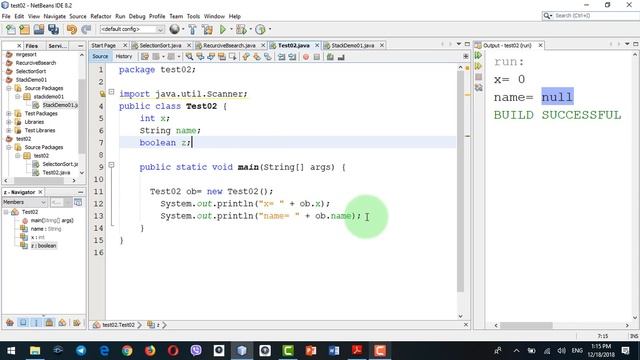Toggle the Navigator view icon beside the Members dropdown
This screenshot has width=640, height=360.
click(x=78, y=202)
